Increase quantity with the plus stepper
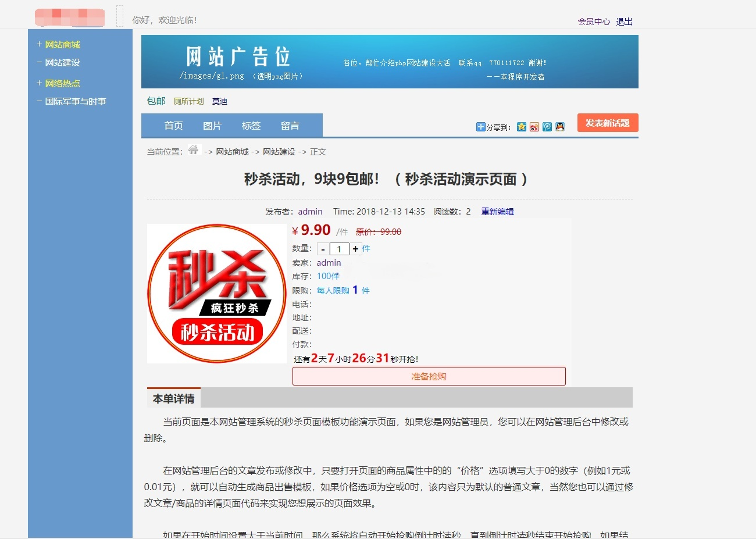 [355, 248]
